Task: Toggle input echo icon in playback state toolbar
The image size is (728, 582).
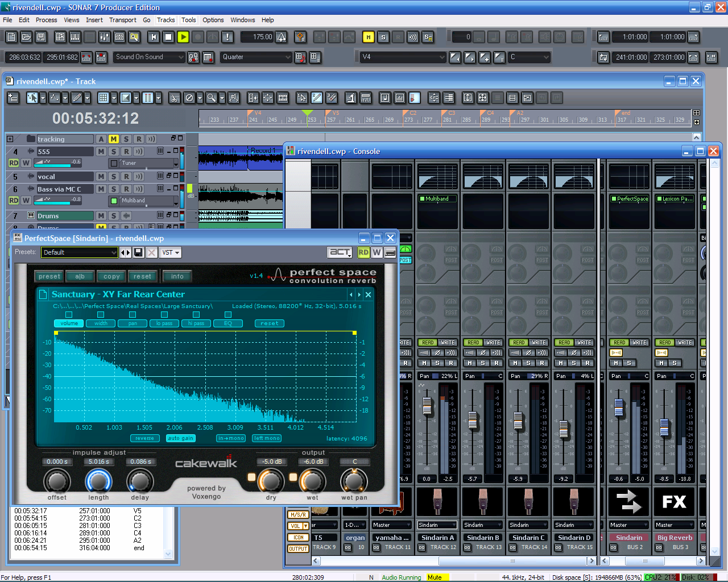Action: (x=413, y=37)
